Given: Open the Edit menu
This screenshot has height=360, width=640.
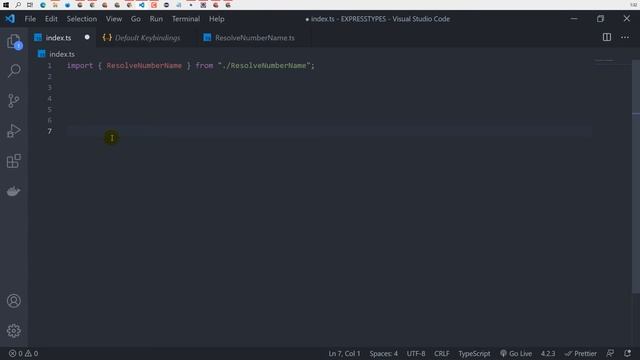Looking at the screenshot, I should (x=51, y=19).
